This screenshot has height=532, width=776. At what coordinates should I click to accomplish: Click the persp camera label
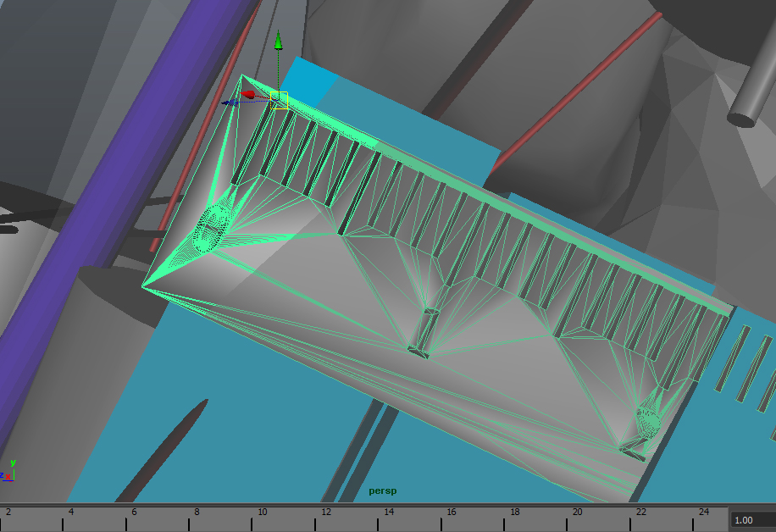383,491
